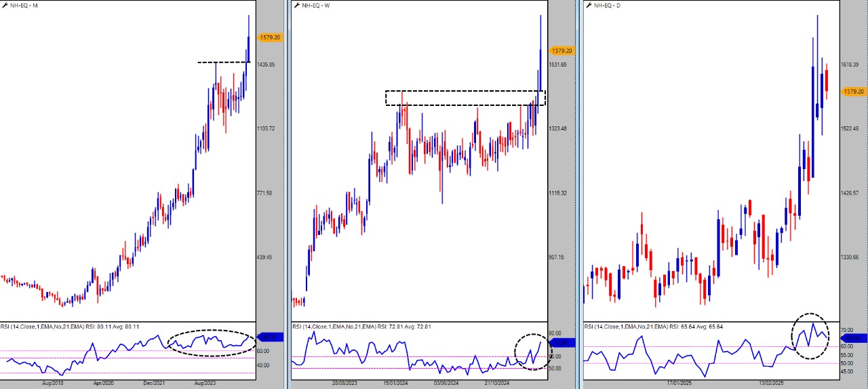Click blue RSI 65.64 marker on daily chart
868x389 pixels.
pyautogui.click(x=854, y=337)
